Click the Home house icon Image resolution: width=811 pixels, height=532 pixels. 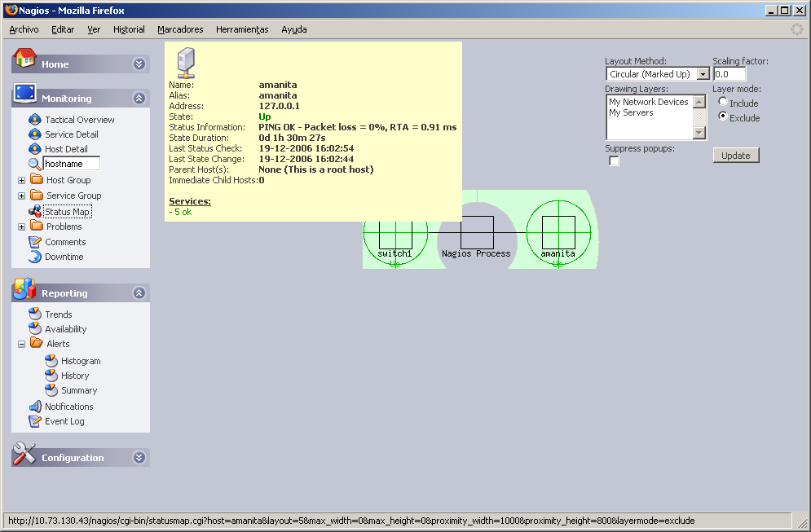[24, 59]
